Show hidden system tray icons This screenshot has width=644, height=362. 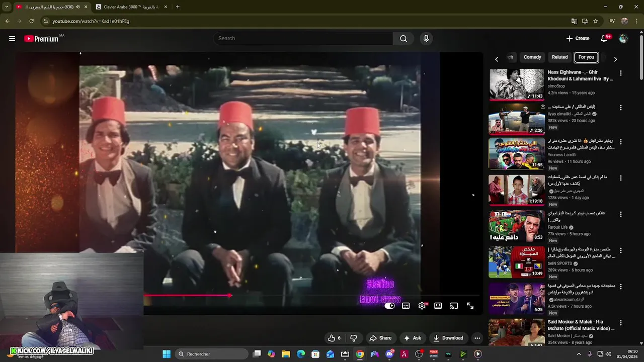pyautogui.click(x=579, y=354)
